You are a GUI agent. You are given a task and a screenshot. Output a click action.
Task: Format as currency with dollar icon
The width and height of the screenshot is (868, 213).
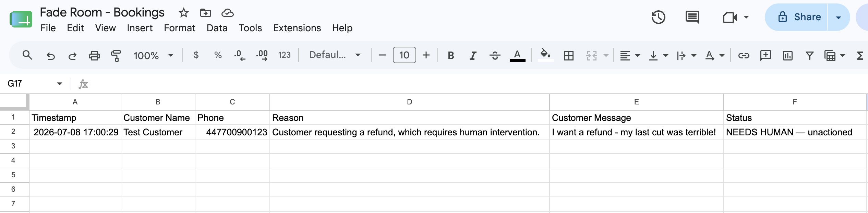tap(196, 55)
